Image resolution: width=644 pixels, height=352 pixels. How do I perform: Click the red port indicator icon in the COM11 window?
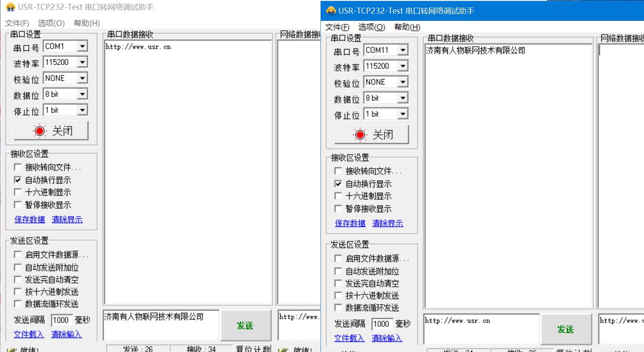pos(360,135)
